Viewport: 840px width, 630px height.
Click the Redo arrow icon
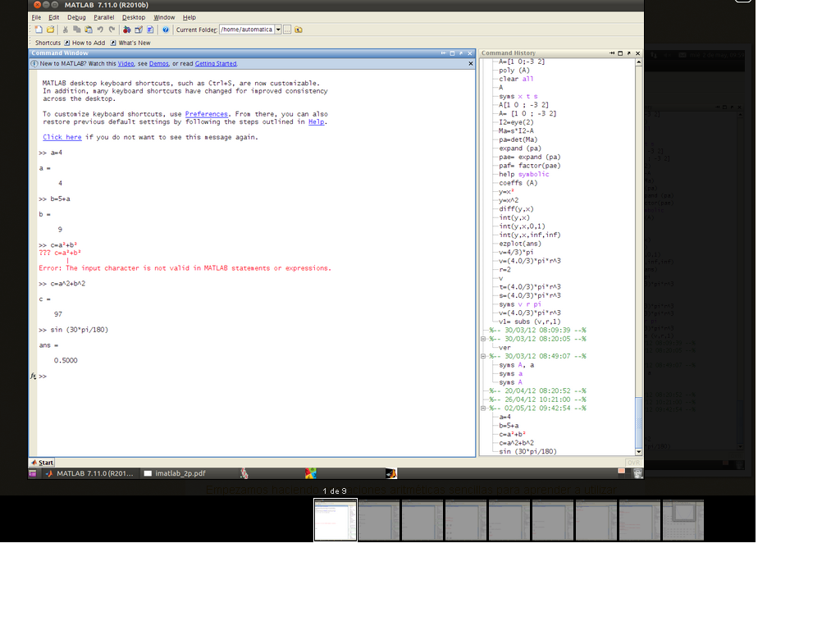click(112, 30)
